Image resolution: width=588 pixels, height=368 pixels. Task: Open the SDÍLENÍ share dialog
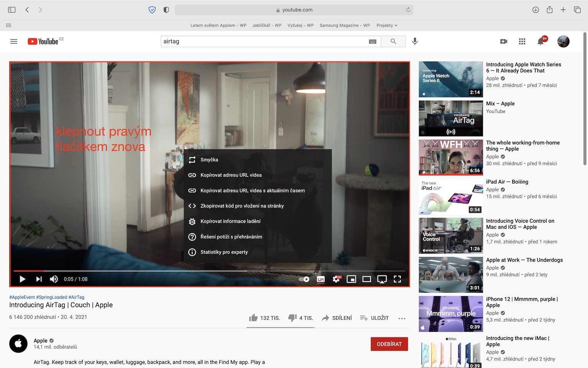click(336, 318)
